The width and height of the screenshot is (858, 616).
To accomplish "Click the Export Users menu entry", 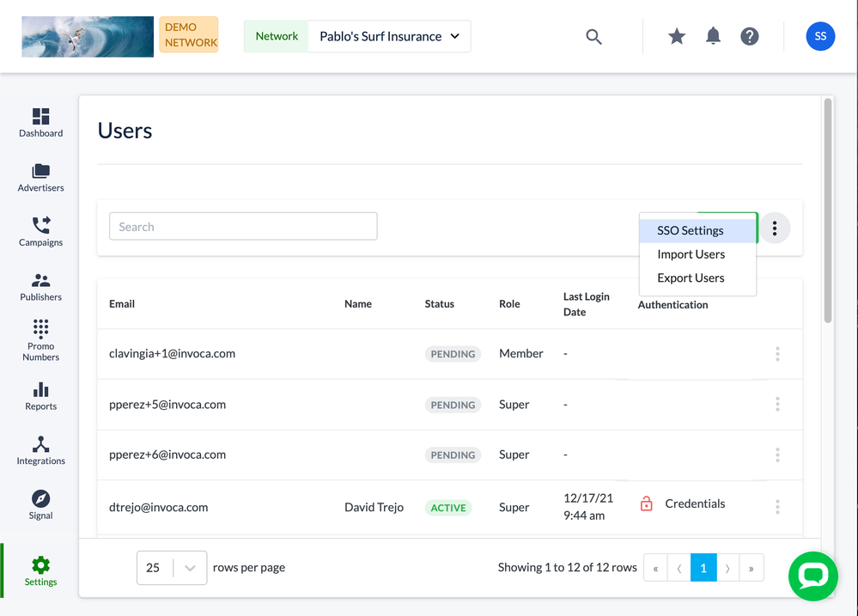I will point(691,278).
